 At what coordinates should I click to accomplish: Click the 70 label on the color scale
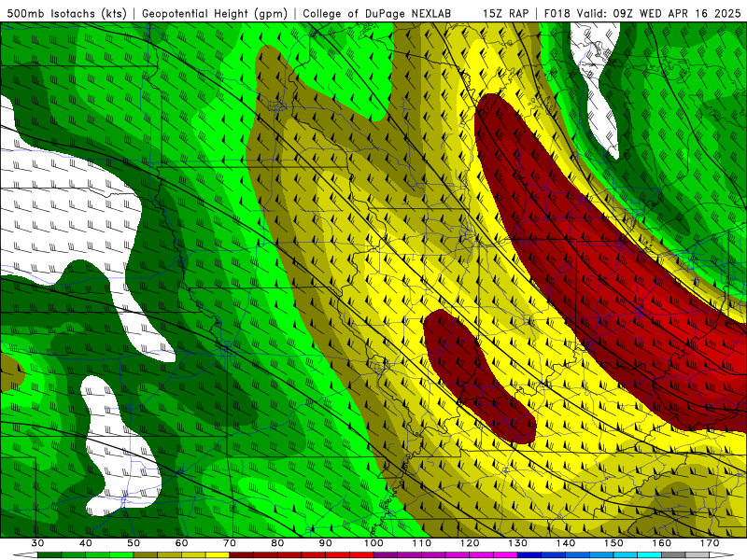(x=230, y=543)
